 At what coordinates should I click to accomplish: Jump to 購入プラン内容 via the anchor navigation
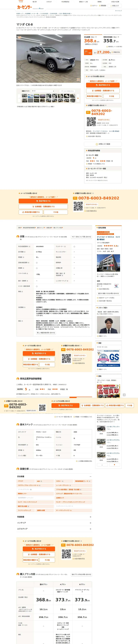pyautogui.click(x=58, y=228)
